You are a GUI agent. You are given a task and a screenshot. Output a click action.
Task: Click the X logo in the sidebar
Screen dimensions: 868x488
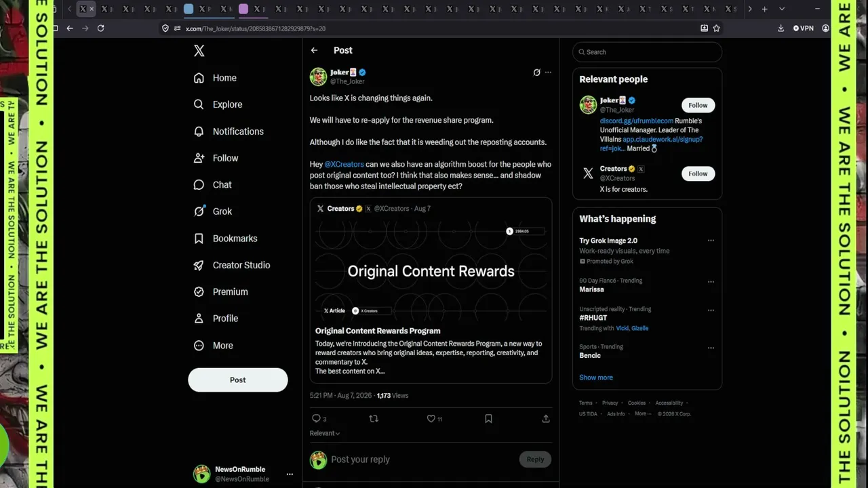pyautogui.click(x=199, y=51)
